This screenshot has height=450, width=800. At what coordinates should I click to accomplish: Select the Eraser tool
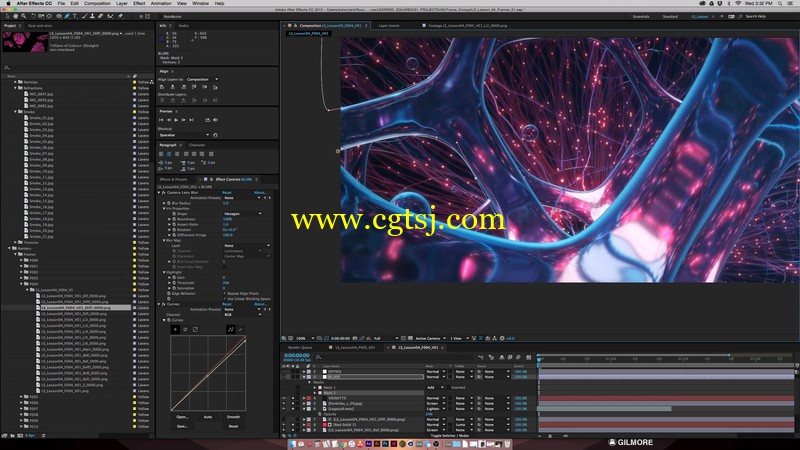101,16
